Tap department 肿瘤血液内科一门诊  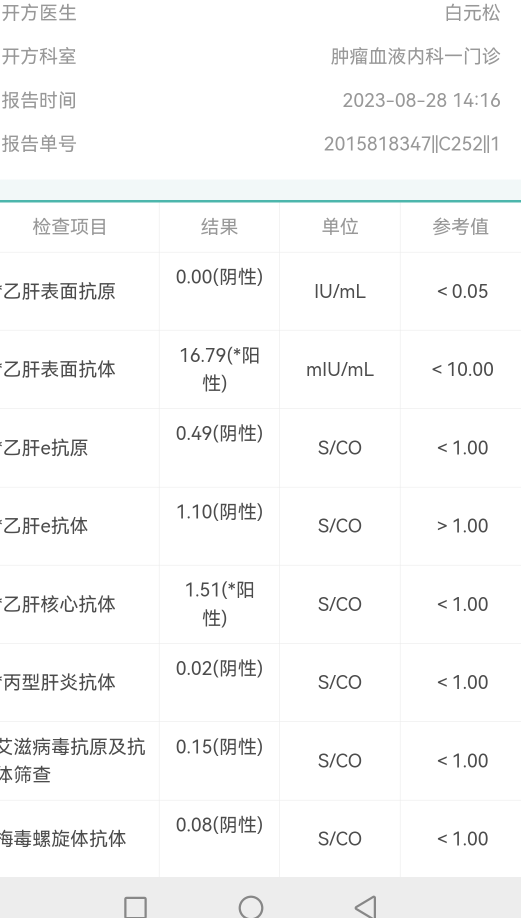(x=416, y=57)
